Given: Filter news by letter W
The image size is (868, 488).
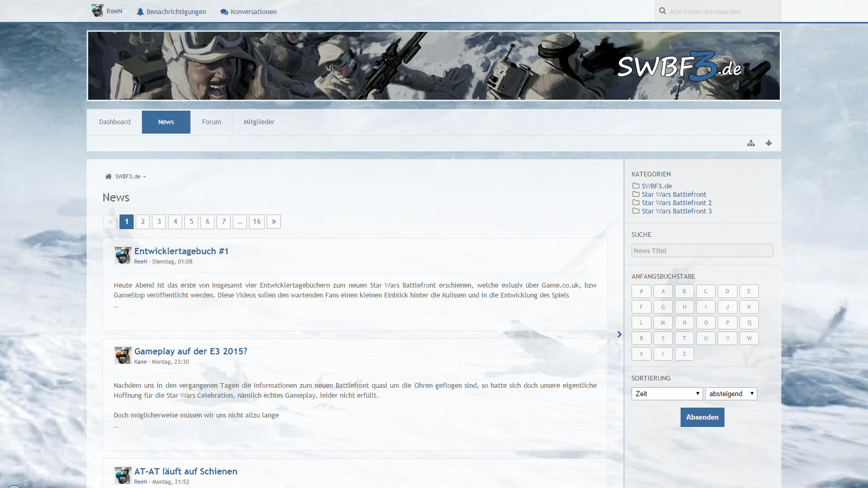Looking at the screenshot, I should (749, 338).
